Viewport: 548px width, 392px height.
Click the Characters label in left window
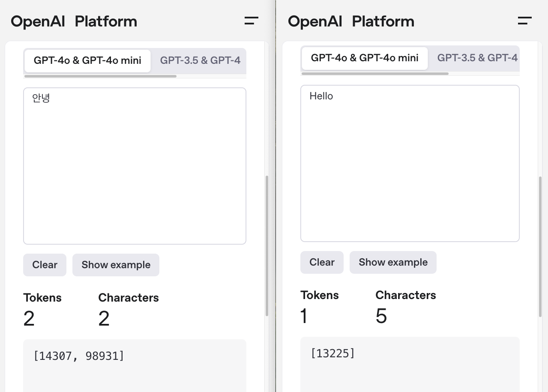pyautogui.click(x=129, y=298)
